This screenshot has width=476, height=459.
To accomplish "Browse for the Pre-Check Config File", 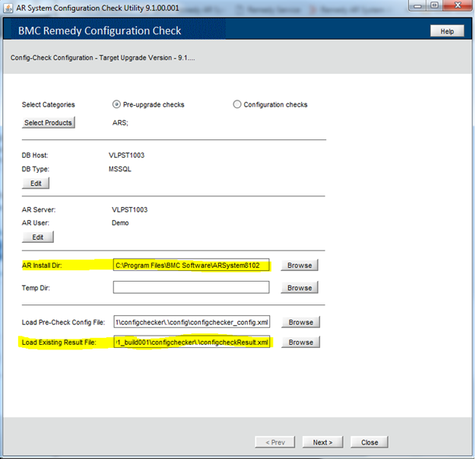I will coord(300,322).
